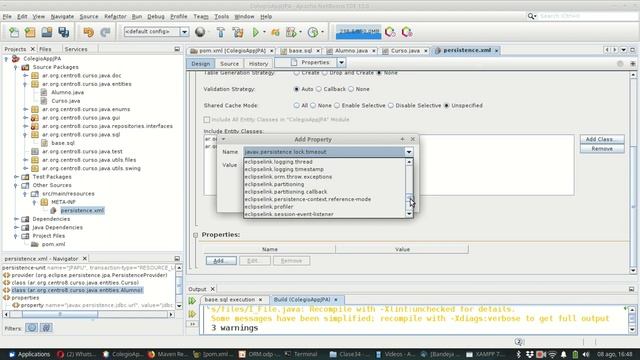640x360 pixels.
Task: Open the Team menu
Action: pos(200,16)
